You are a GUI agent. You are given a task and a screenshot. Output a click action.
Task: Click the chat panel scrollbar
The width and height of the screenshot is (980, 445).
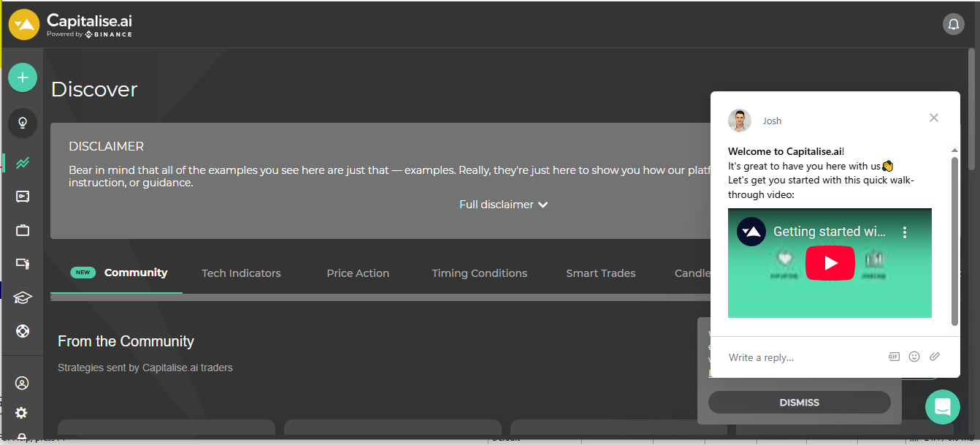(x=954, y=241)
